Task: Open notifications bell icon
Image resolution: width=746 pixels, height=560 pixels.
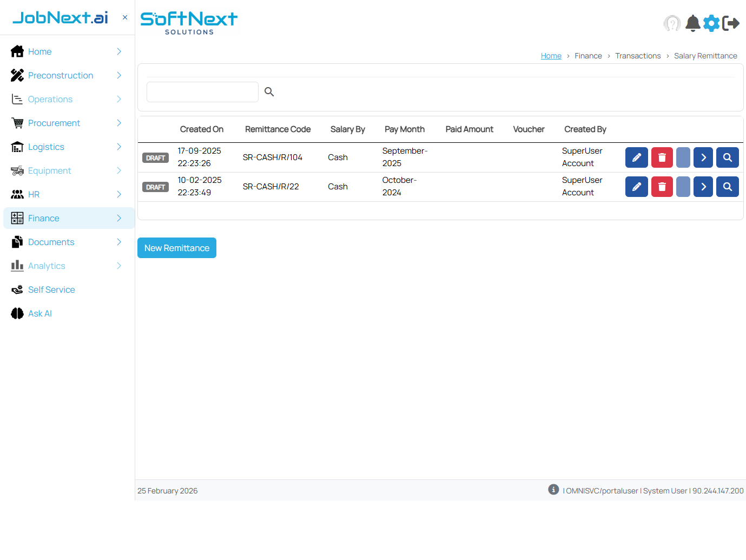Action: (x=692, y=23)
